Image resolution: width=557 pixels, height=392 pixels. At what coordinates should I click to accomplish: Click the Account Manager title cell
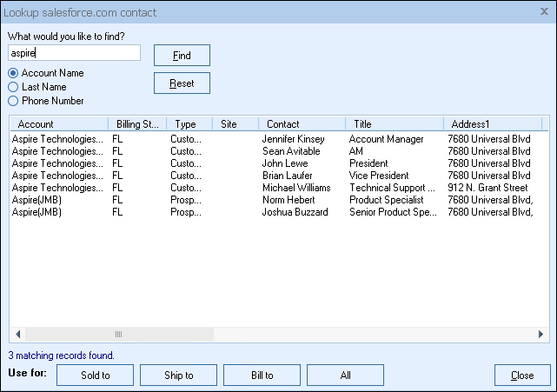[387, 139]
